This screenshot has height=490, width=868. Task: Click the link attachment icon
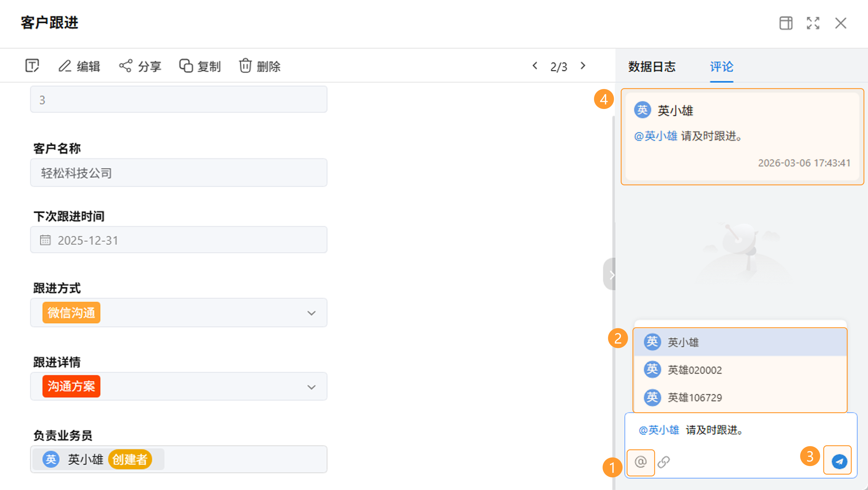tap(663, 462)
